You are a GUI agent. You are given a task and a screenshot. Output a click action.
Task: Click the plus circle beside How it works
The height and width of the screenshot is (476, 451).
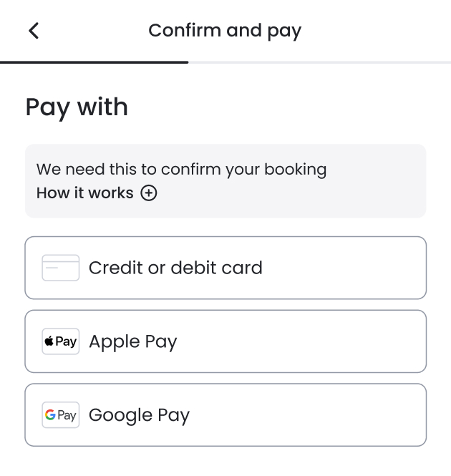(x=149, y=193)
